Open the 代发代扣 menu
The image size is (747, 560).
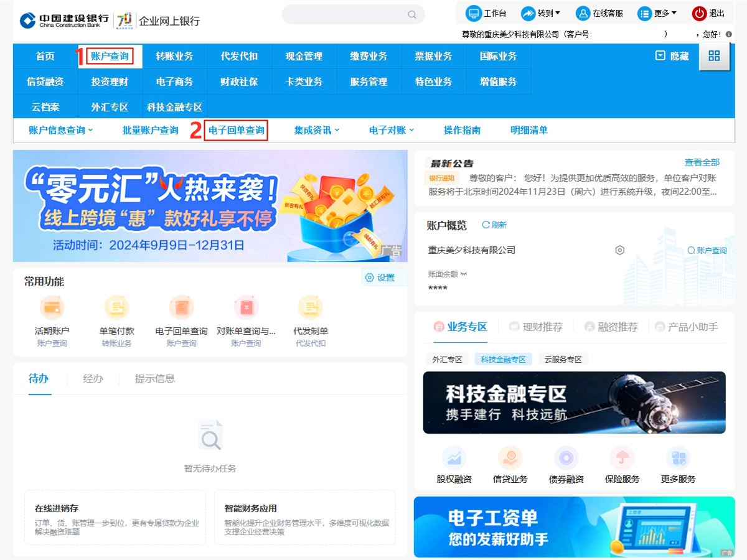(x=240, y=56)
